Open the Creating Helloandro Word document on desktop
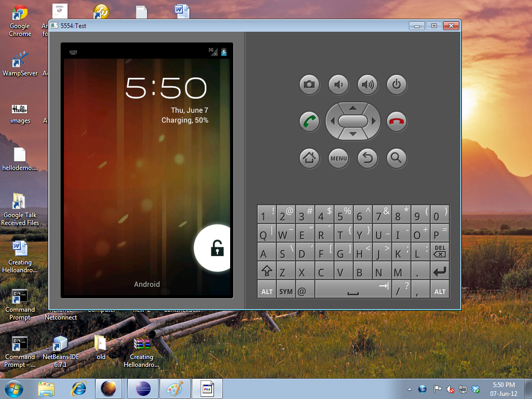The width and height of the screenshot is (532, 399). [20, 257]
